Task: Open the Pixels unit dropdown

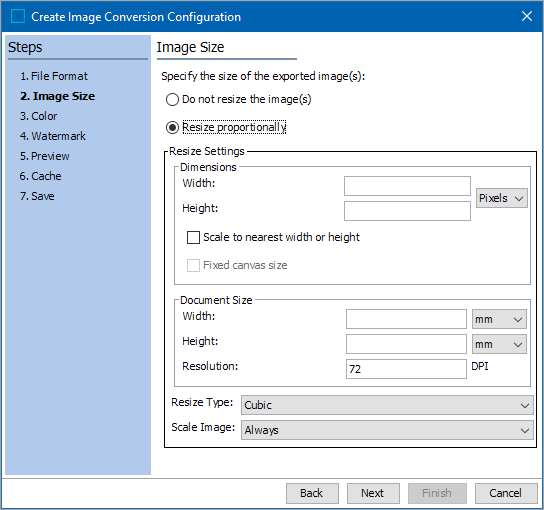Action: tap(502, 198)
